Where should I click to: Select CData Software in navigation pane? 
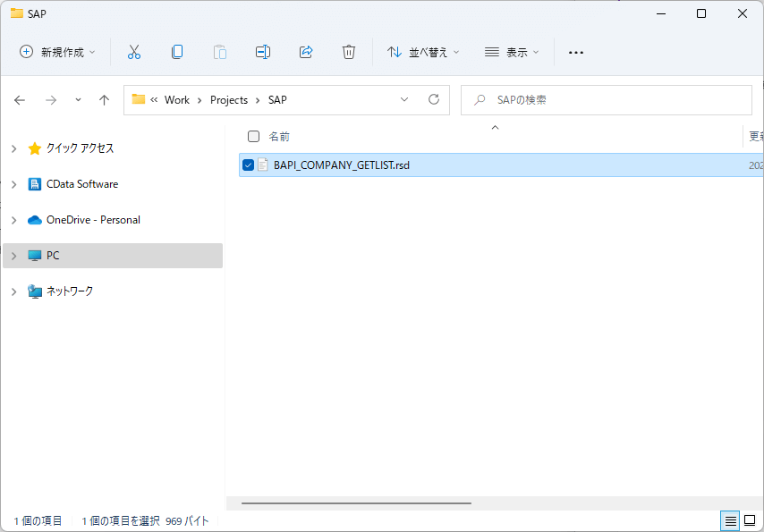(x=82, y=184)
